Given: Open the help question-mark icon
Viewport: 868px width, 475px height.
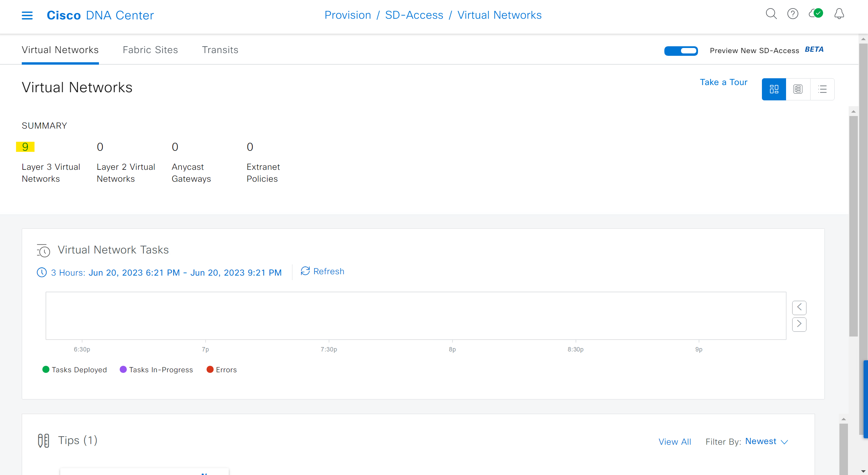Looking at the screenshot, I should (793, 14).
